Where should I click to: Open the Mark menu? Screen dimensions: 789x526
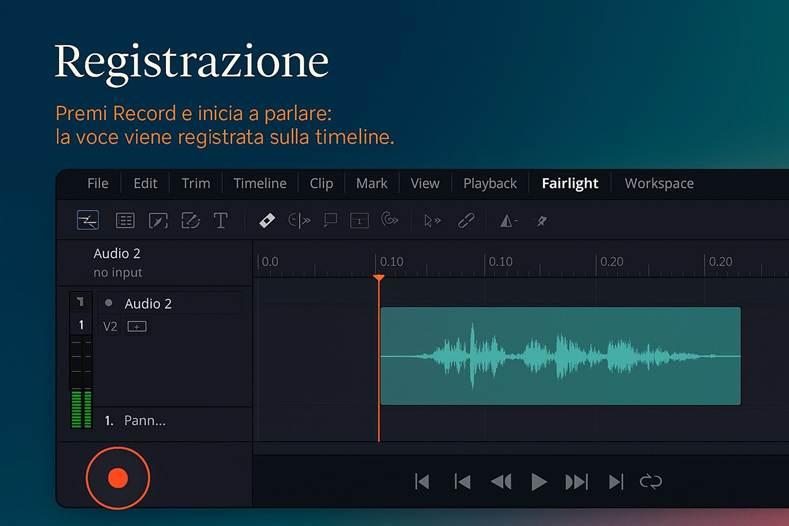click(x=371, y=183)
